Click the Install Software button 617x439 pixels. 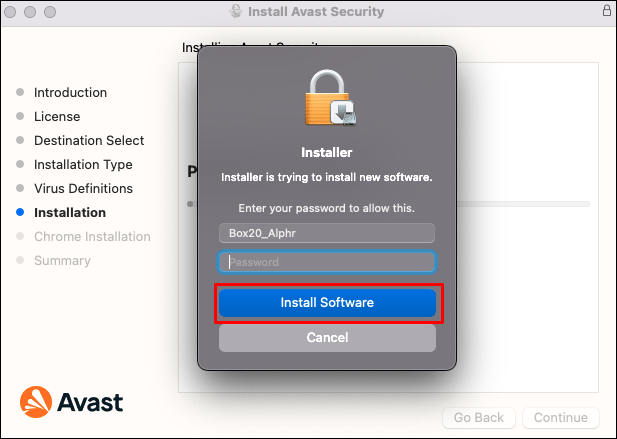tap(327, 303)
